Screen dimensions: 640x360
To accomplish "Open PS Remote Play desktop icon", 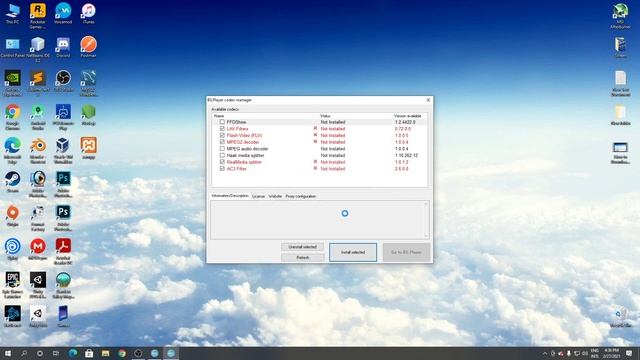I will 63,117.
